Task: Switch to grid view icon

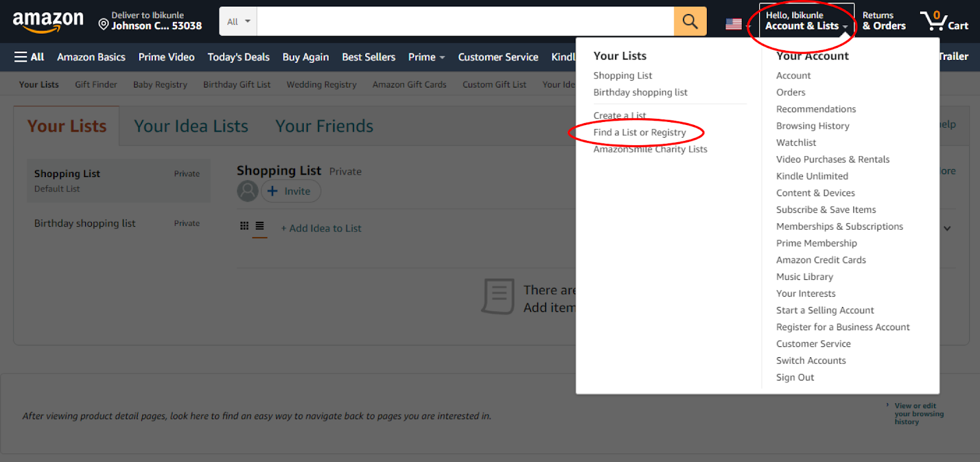Action: [x=244, y=225]
